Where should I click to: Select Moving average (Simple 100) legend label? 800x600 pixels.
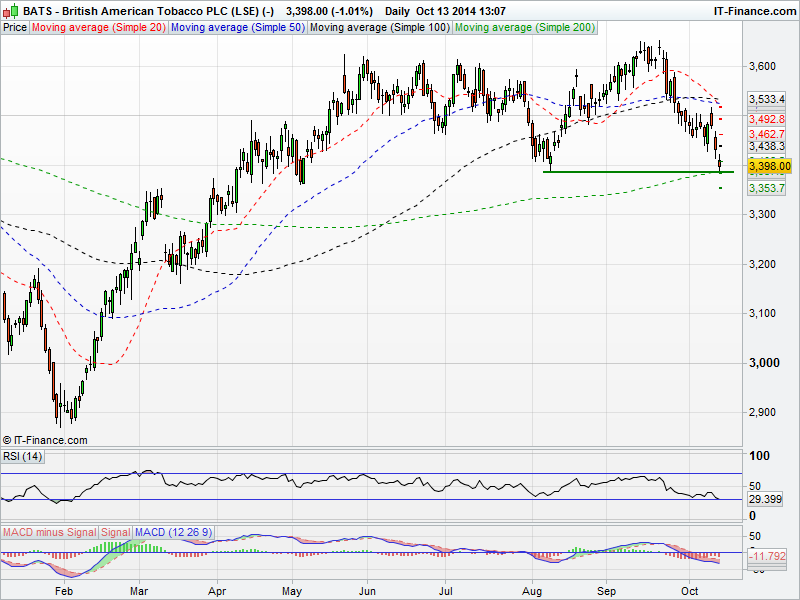[379, 28]
